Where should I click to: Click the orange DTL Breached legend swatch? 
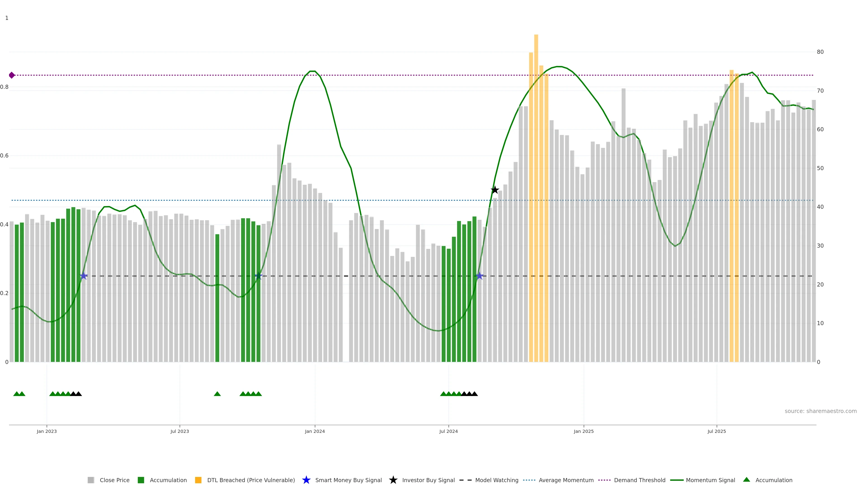tap(198, 480)
